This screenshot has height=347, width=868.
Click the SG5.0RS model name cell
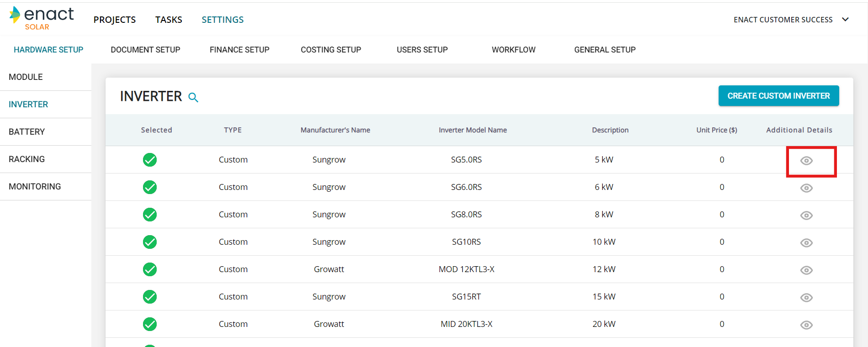tap(466, 160)
